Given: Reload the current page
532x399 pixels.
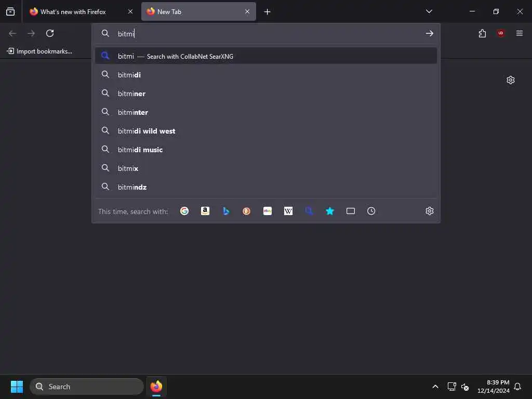Looking at the screenshot, I should [x=50, y=33].
